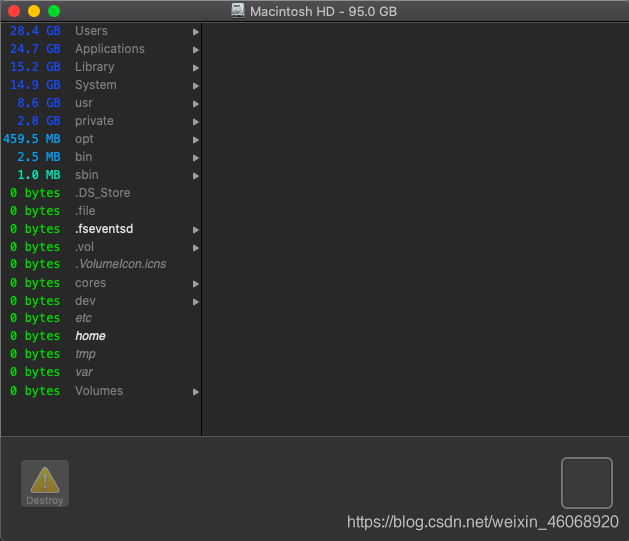Select the bin folder name

(x=83, y=157)
